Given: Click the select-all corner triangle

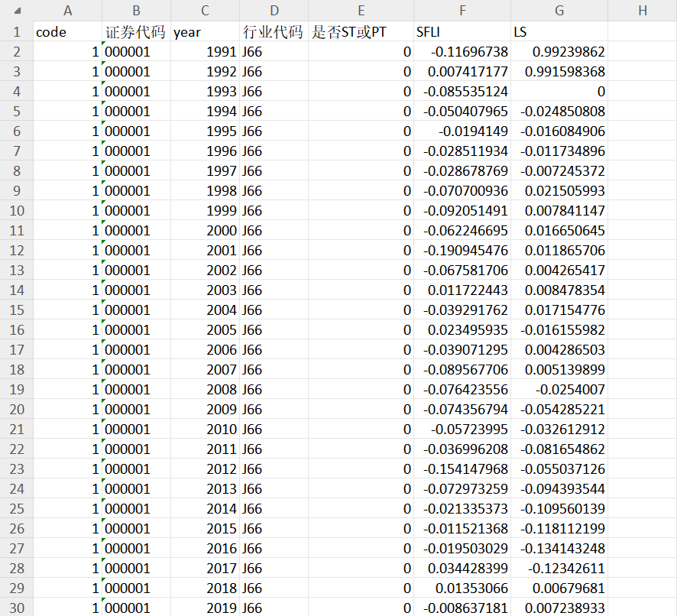Looking at the screenshot, I should [x=18, y=11].
